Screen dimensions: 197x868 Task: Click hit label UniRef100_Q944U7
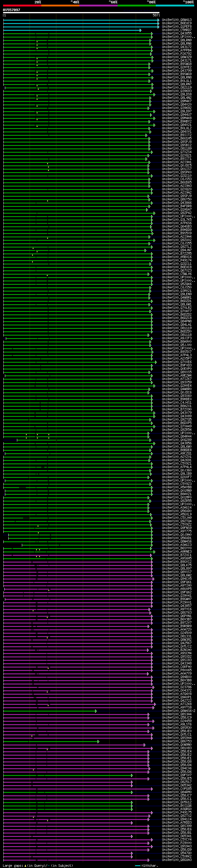[177, 115]
